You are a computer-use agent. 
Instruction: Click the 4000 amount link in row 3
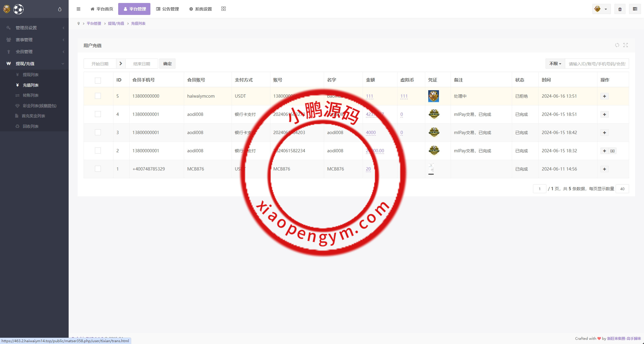[371, 133]
